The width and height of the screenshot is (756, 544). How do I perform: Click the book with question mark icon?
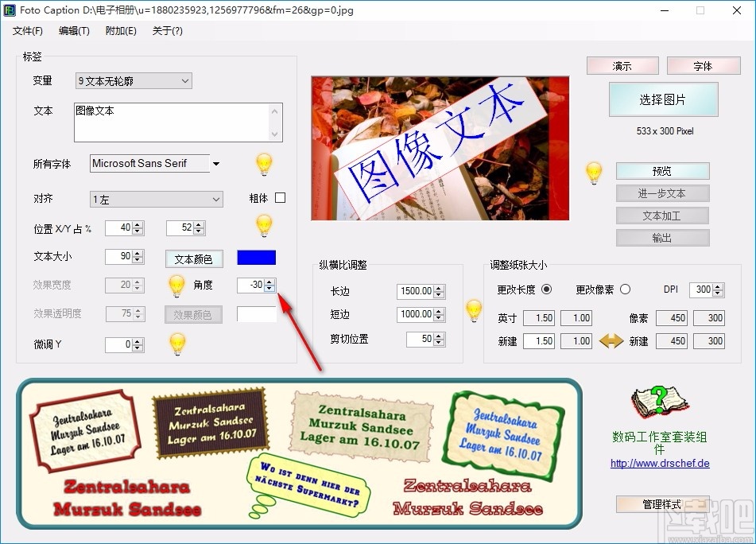coord(659,402)
